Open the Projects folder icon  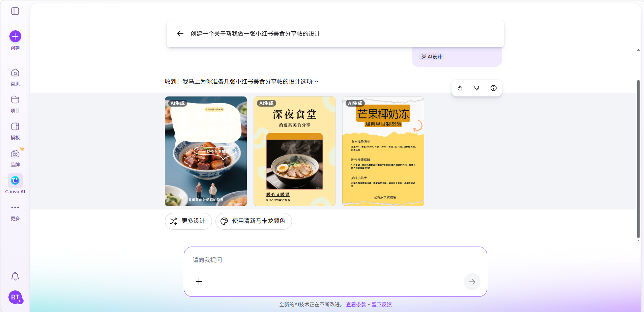(x=15, y=100)
